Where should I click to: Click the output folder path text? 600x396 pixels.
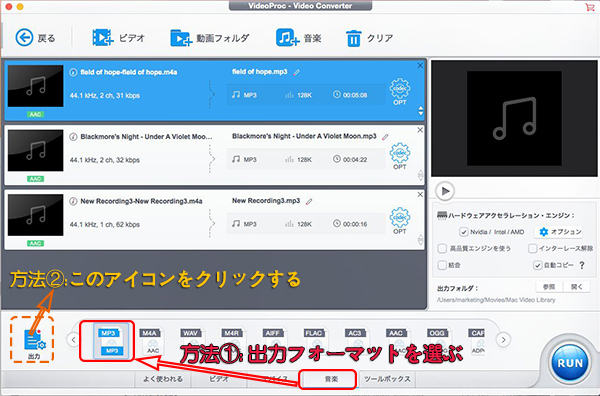(x=496, y=300)
